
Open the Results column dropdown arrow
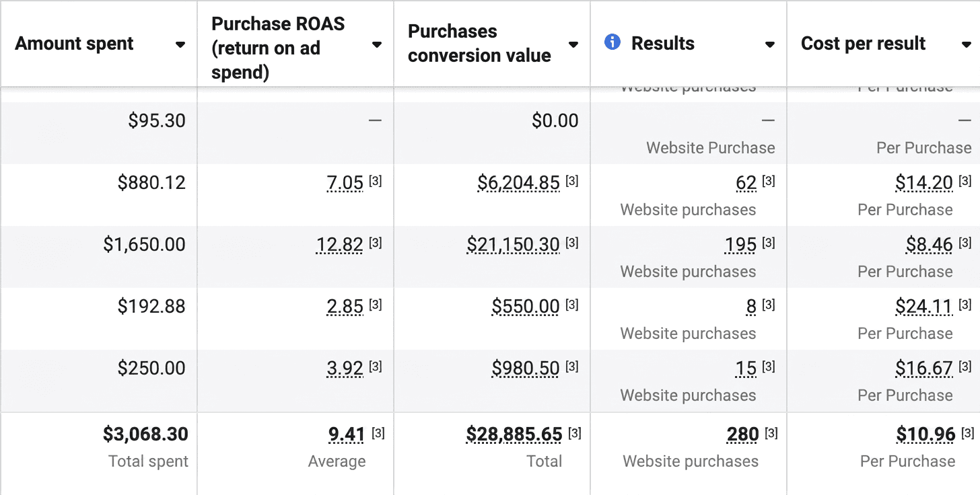click(770, 44)
